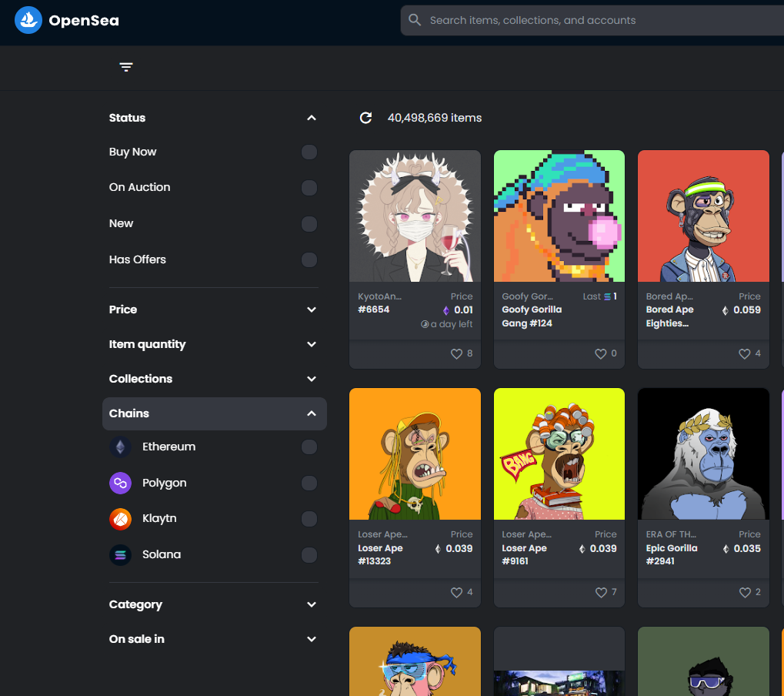The image size is (784, 696).
Task: Click Solana icon next to Last 1
Action: [607, 296]
